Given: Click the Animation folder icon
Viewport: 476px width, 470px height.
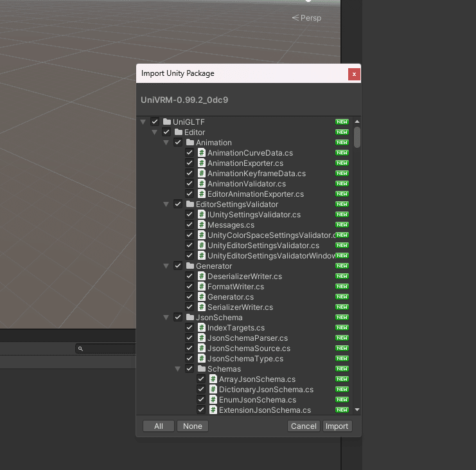Looking at the screenshot, I should click(x=190, y=142).
